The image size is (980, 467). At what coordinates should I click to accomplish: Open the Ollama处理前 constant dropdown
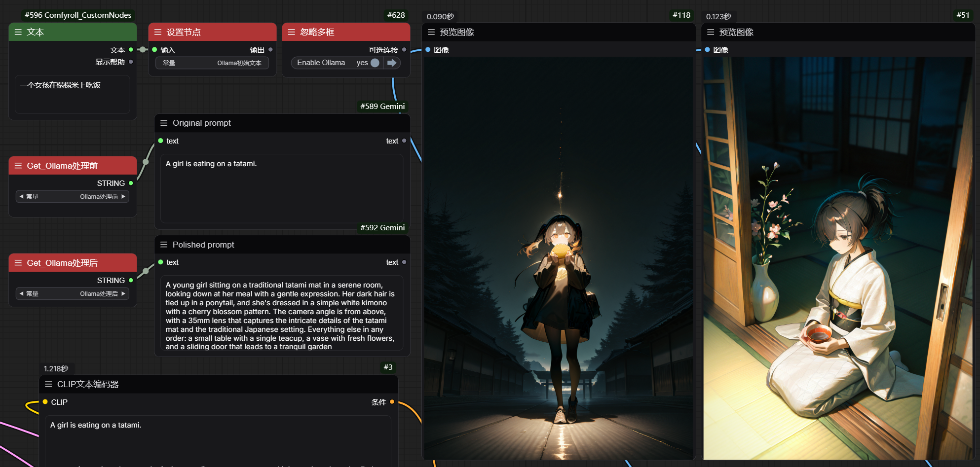coord(73,196)
